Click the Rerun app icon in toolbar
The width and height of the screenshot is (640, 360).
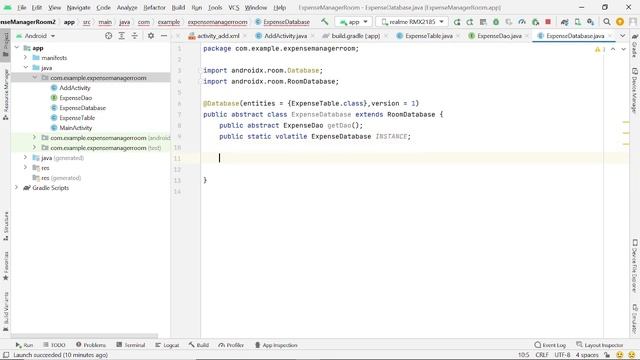tap(457, 22)
